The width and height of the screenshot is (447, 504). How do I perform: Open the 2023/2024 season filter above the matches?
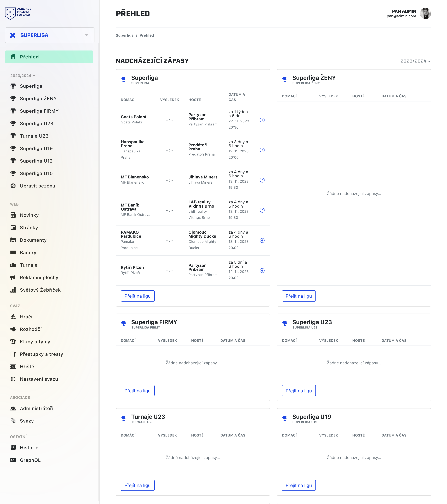pos(415,61)
